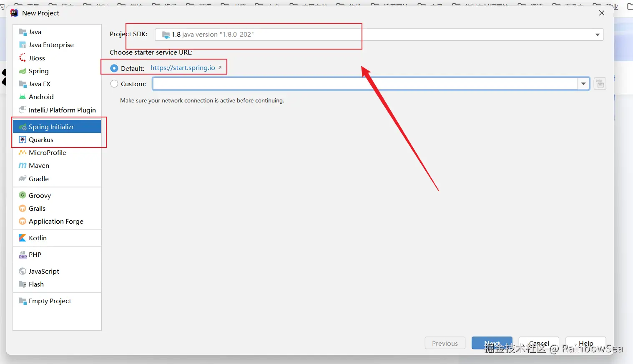Select the Custom starter URL radio button

pyautogui.click(x=114, y=84)
